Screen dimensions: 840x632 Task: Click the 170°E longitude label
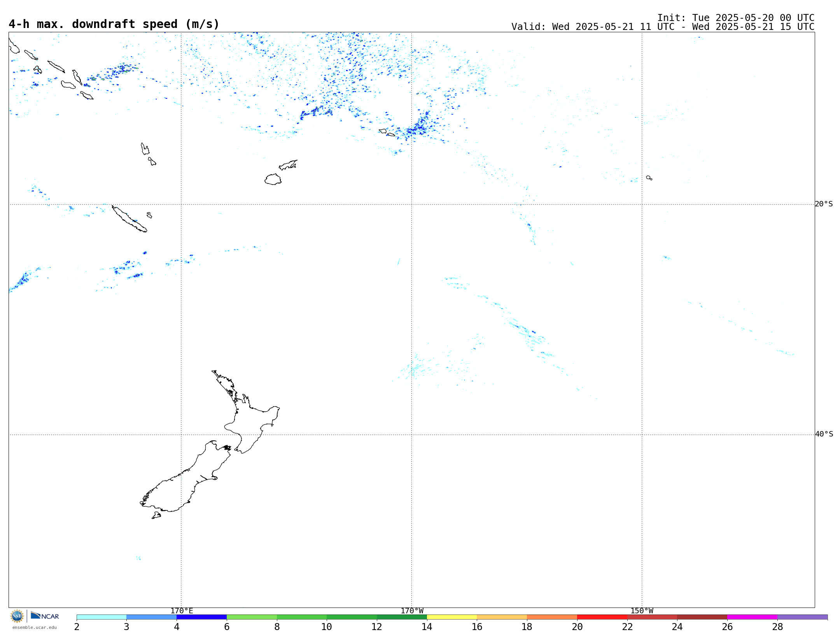point(182,611)
